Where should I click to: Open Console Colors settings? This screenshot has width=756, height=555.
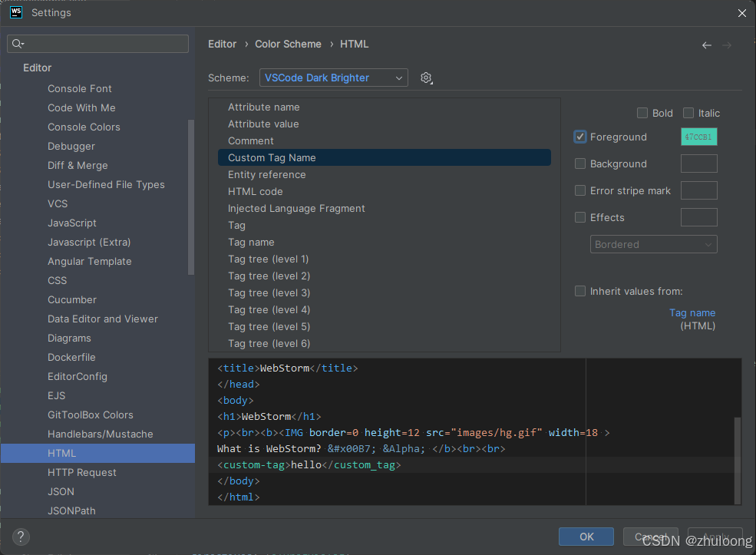84,127
